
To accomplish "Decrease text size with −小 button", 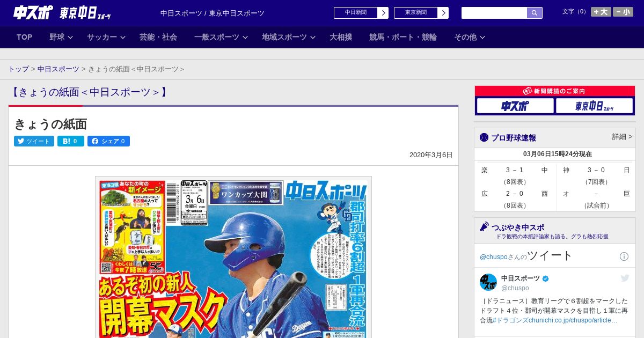I will [x=623, y=12].
